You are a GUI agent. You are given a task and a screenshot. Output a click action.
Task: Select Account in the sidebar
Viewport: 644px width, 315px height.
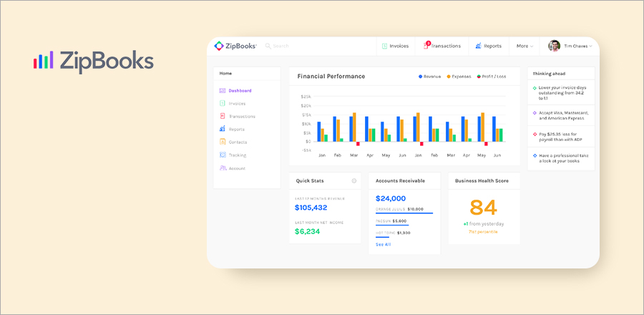pyautogui.click(x=237, y=168)
